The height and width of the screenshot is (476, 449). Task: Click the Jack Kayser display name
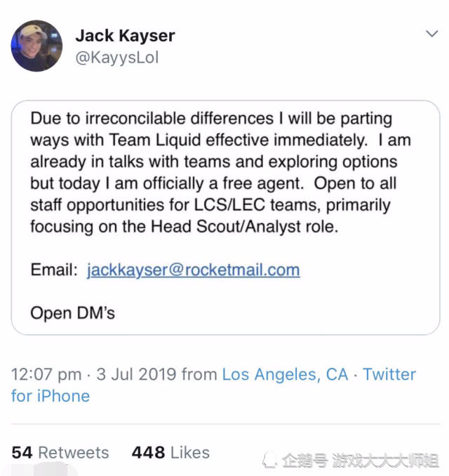[x=126, y=36]
